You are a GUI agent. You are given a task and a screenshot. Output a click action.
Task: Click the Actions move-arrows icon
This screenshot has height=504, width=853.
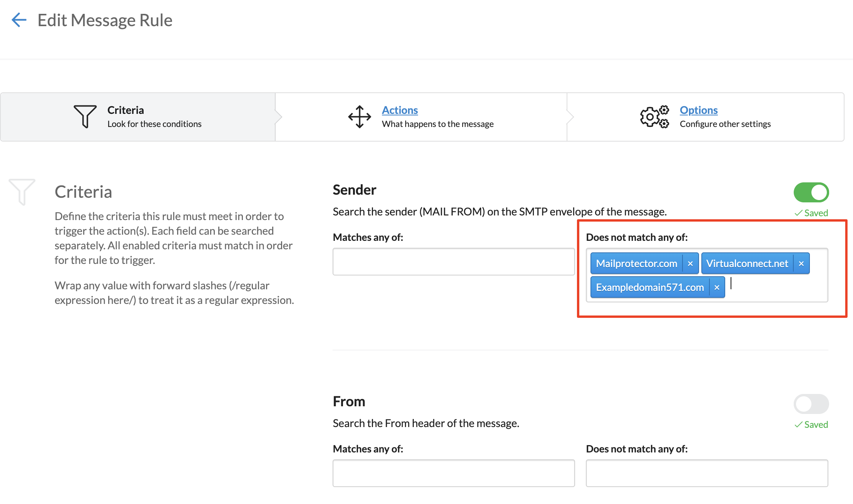click(x=359, y=117)
